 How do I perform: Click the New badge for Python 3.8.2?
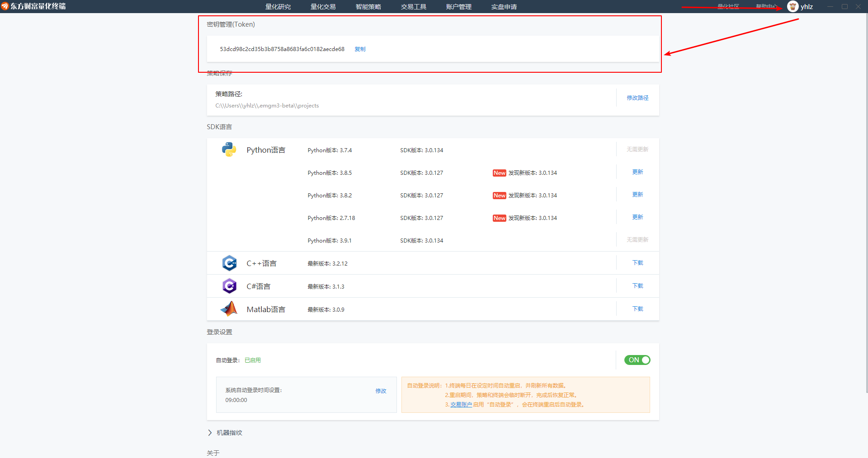(499, 196)
